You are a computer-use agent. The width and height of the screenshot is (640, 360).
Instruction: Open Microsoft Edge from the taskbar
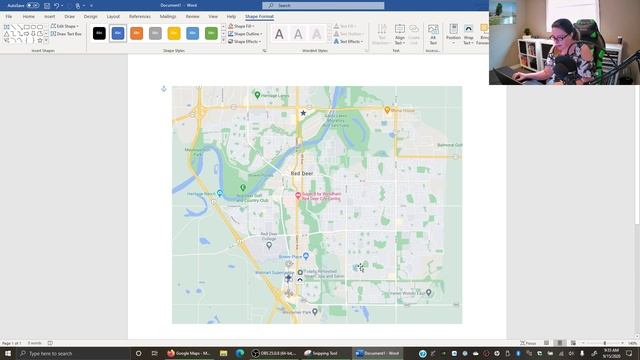240,353
